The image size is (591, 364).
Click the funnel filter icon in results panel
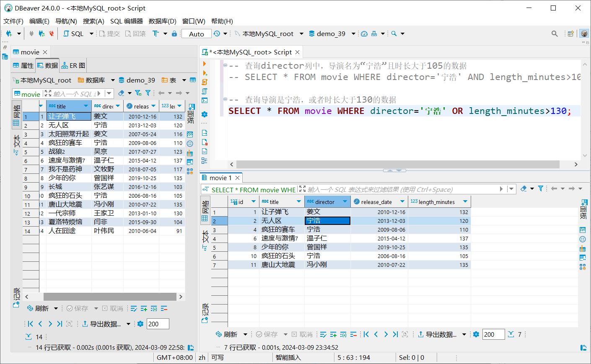[x=541, y=188]
